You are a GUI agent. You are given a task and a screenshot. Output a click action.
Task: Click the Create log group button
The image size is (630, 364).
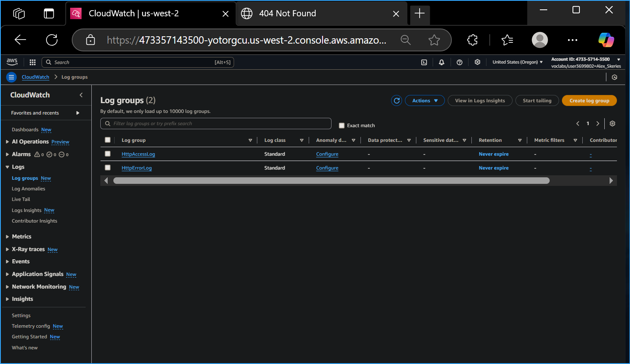tap(589, 100)
